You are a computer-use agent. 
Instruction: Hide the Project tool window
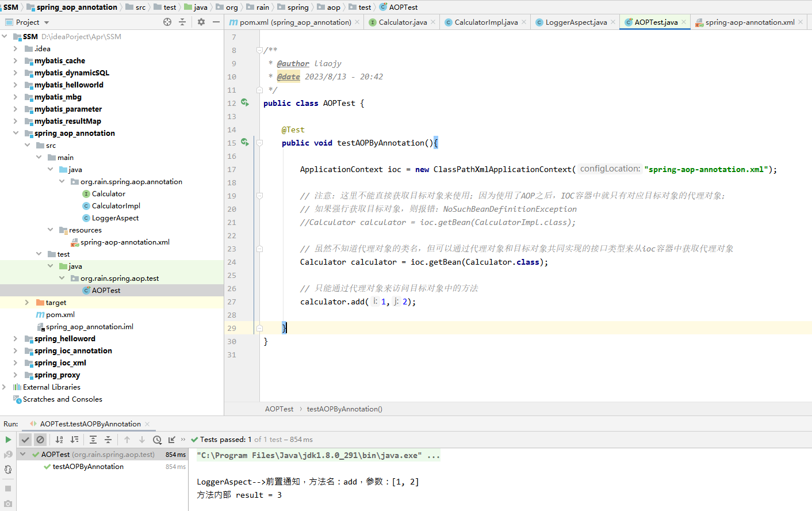(x=216, y=22)
